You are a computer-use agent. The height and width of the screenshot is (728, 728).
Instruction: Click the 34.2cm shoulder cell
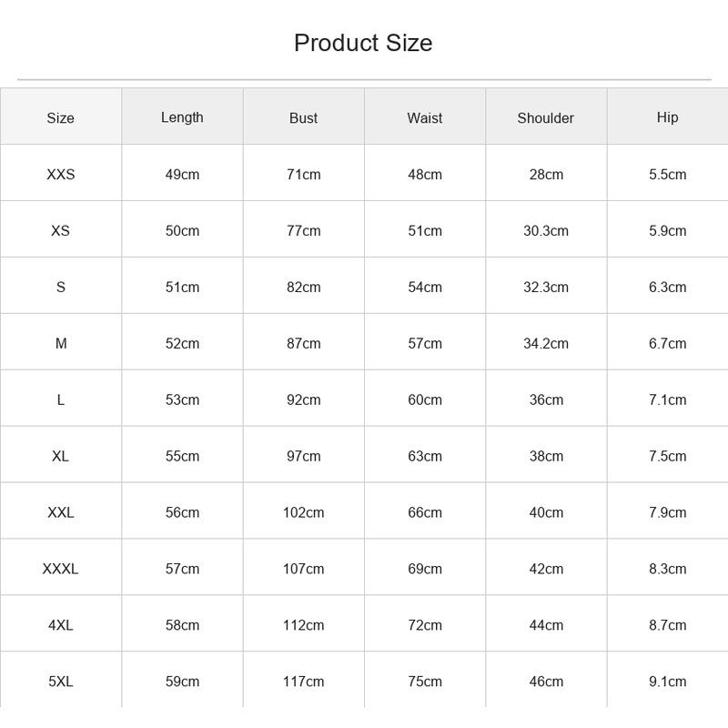click(x=545, y=343)
